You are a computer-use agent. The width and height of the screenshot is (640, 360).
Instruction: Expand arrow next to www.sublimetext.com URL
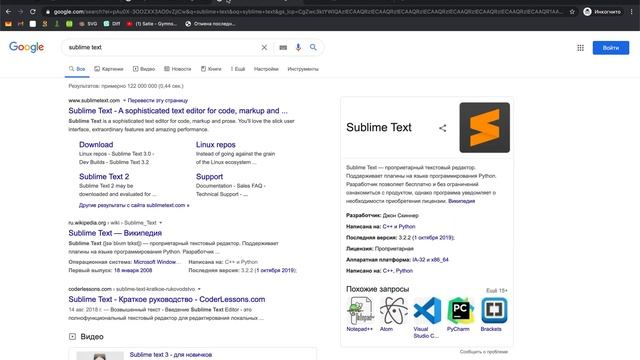point(124,100)
